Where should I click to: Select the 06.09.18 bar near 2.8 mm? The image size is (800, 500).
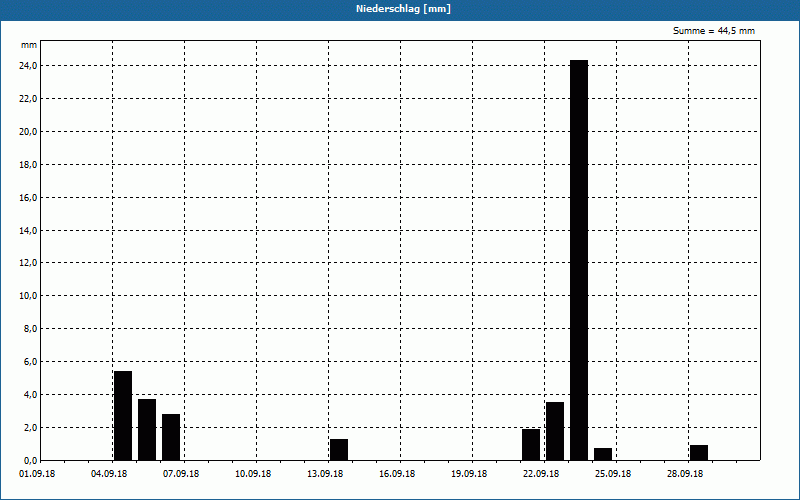point(171,437)
